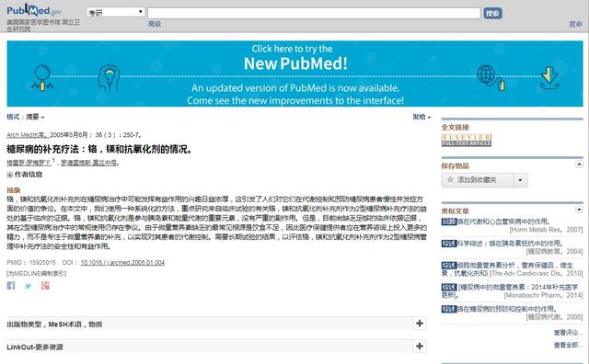The image size is (589, 364).
Task: Open the database selector dropdown
Action: click(116, 12)
